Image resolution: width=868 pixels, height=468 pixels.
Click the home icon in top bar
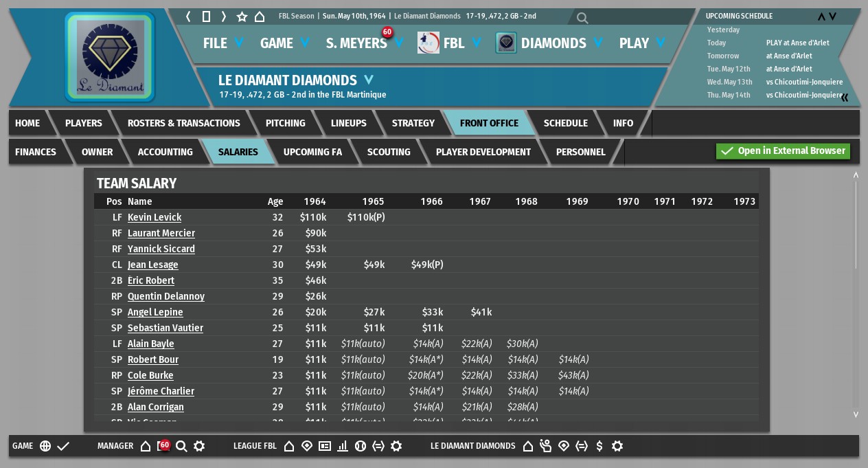260,16
